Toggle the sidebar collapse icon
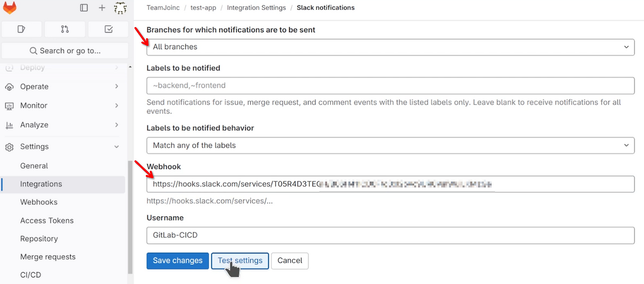The width and height of the screenshot is (644, 284). click(x=84, y=8)
